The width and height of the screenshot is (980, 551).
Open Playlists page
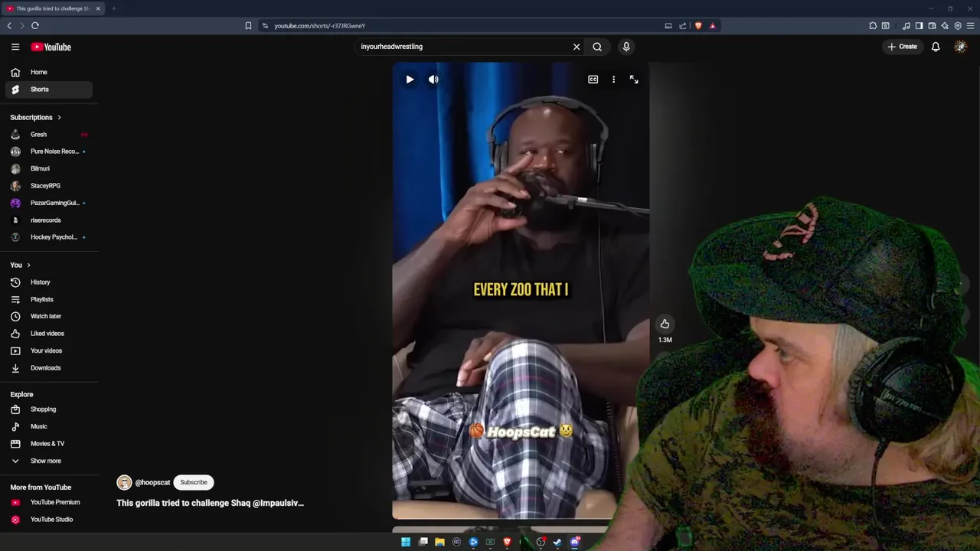49,299
